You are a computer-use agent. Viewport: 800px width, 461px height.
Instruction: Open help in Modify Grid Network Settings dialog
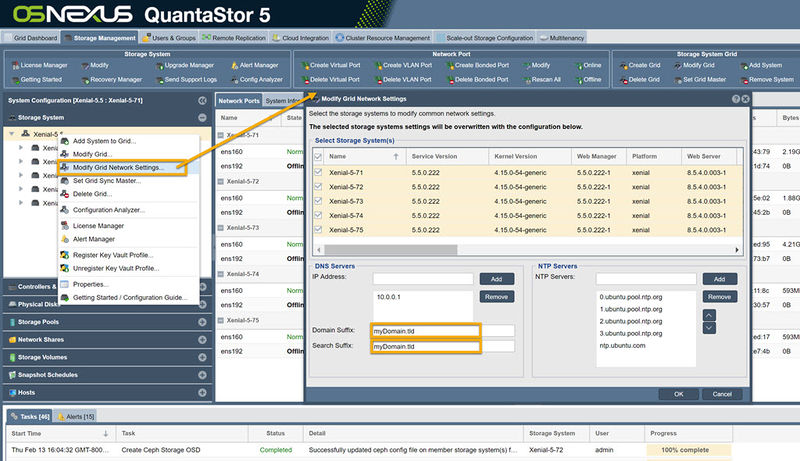coord(736,99)
